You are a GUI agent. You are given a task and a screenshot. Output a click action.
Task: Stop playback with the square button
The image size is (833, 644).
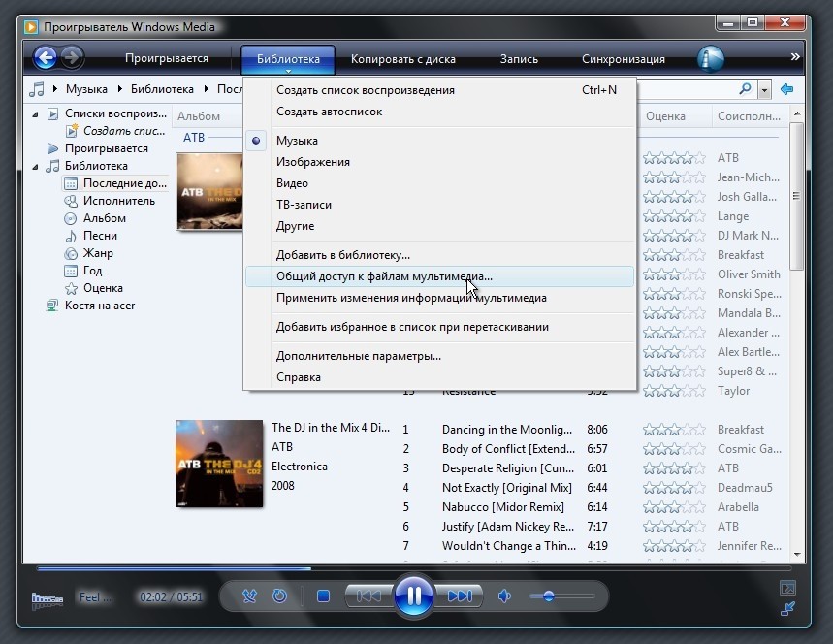tap(323, 596)
